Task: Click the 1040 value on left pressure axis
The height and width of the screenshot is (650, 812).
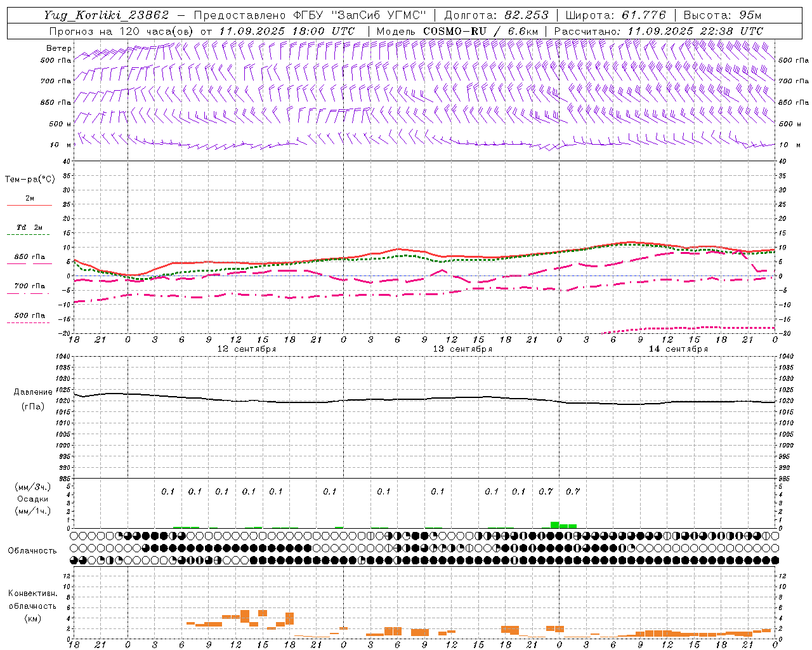Action: pos(65,357)
